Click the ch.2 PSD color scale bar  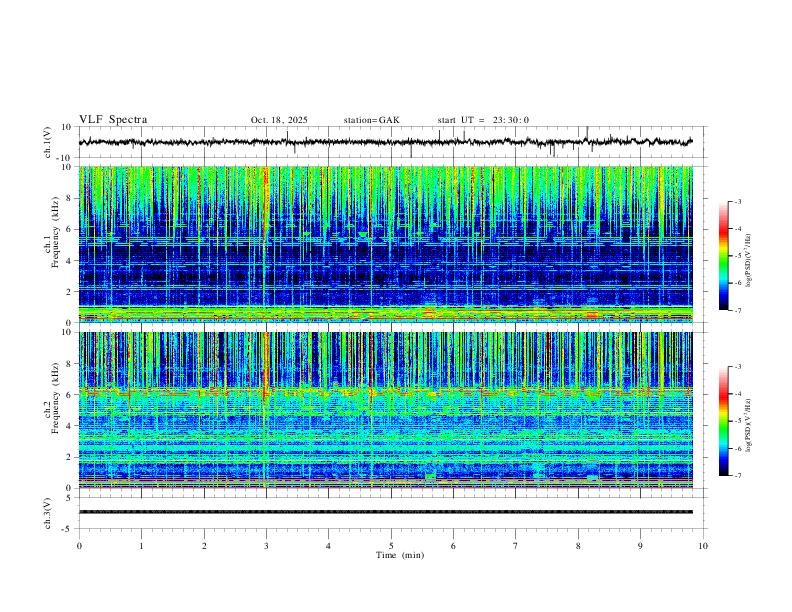(723, 421)
